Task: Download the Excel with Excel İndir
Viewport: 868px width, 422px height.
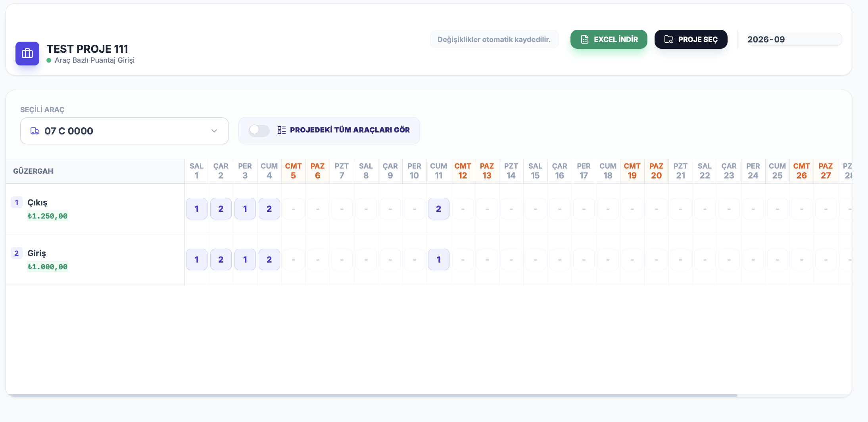Action: 609,39
